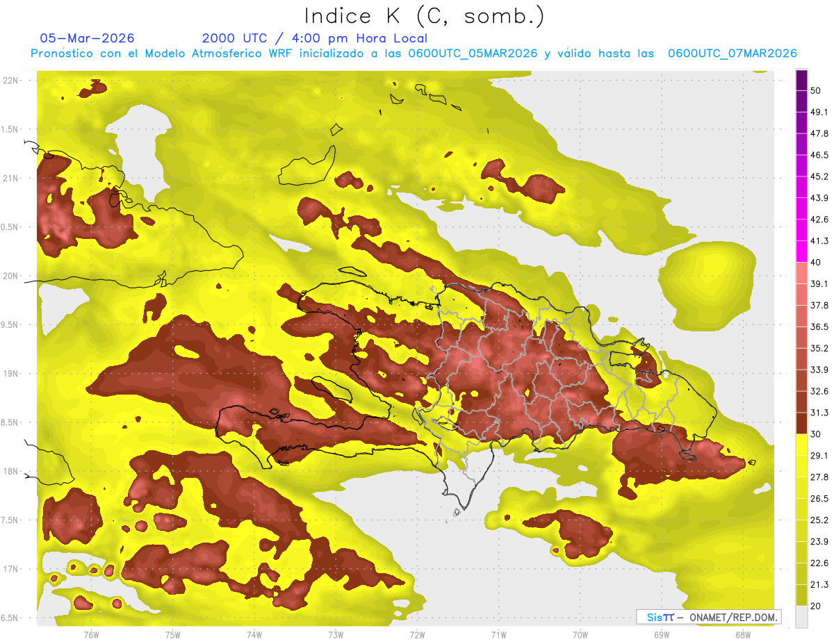Click the '1.5N' latitude label

[10, 129]
